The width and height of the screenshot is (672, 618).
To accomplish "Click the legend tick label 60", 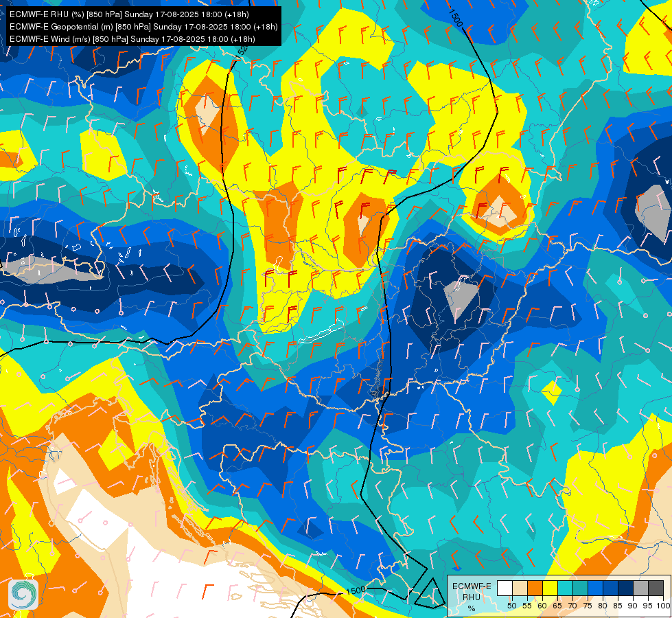I will click(542, 606).
